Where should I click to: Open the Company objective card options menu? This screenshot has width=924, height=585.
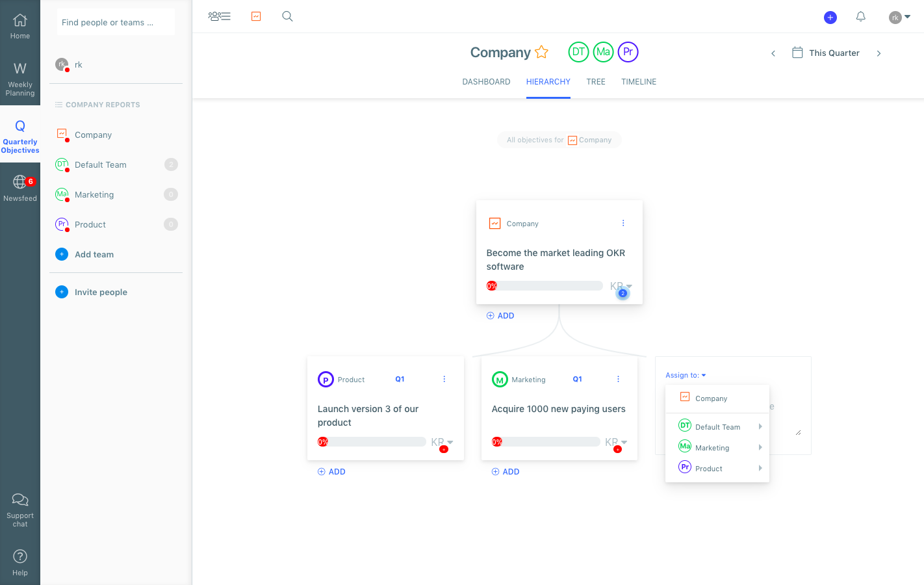623,223
